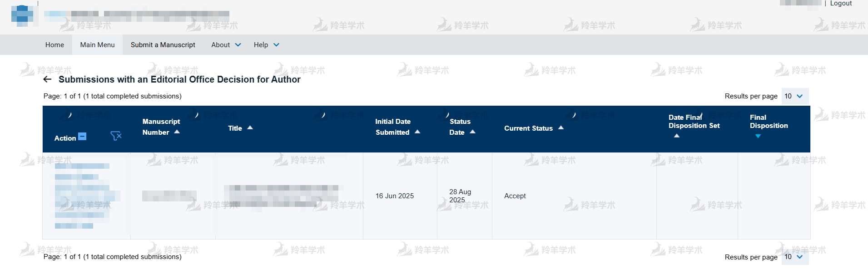
Task: Sort by Final Disposition blue arrow
Action: click(758, 136)
